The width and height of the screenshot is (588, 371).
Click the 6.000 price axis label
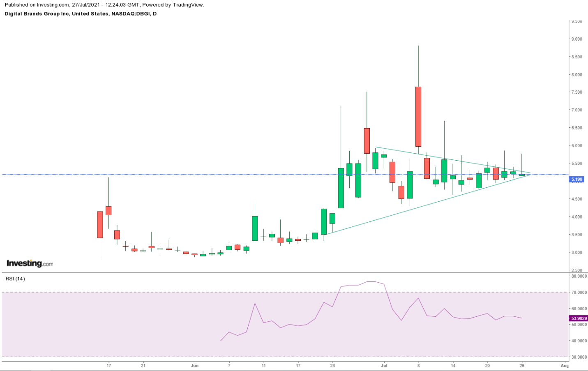pos(577,146)
